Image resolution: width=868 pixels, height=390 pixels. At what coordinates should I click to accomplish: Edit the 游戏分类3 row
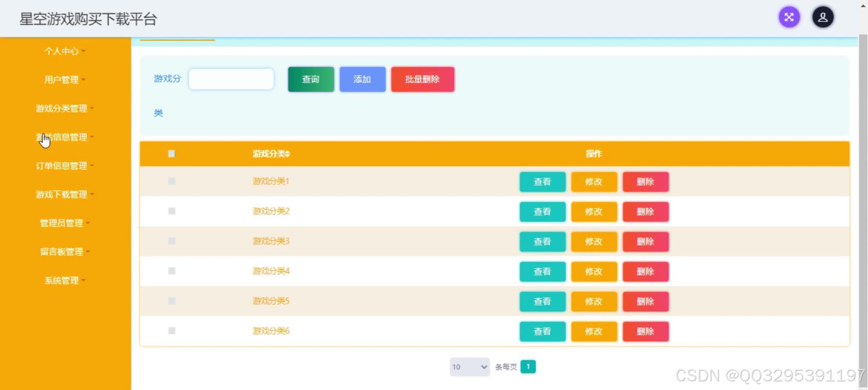594,242
